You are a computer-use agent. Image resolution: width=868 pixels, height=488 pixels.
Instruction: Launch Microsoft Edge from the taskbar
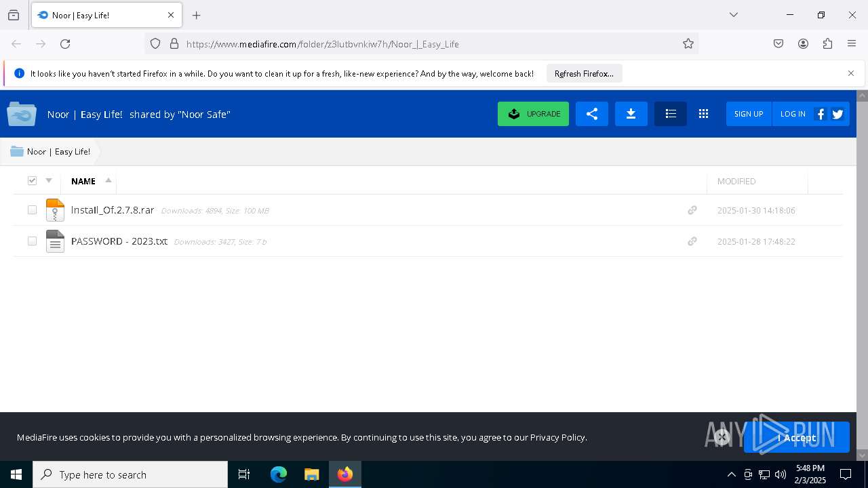(279, 474)
